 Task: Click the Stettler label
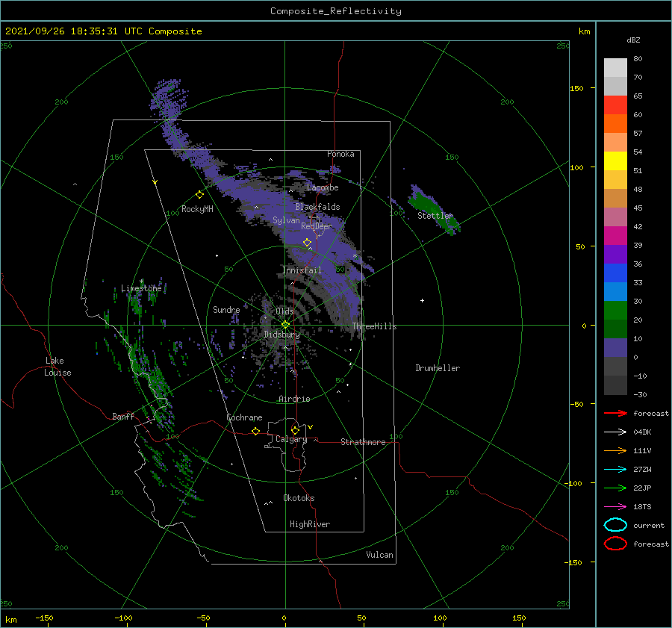point(435,216)
